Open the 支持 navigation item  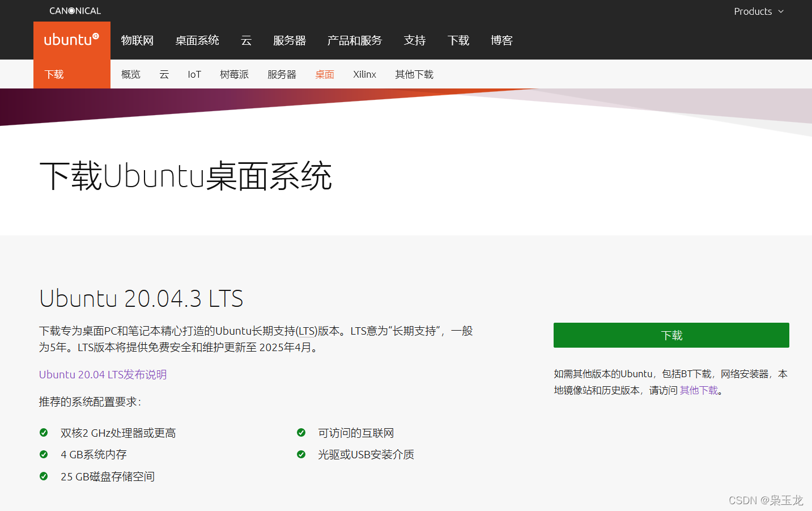click(x=415, y=40)
